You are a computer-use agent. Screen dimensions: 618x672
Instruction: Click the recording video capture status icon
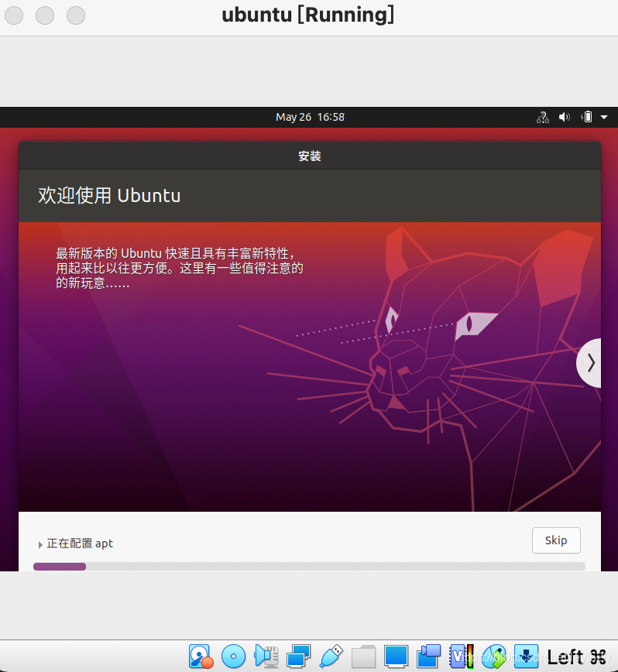[x=428, y=657]
